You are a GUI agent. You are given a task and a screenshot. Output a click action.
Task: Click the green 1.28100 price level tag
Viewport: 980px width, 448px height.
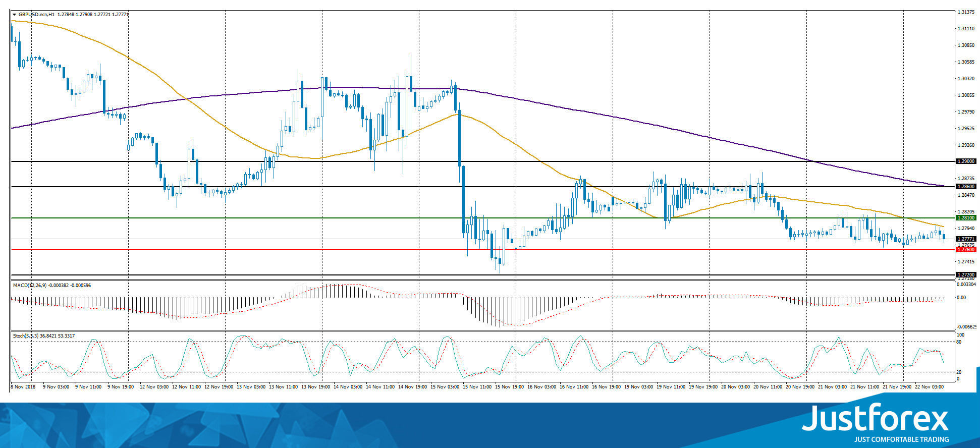point(966,218)
